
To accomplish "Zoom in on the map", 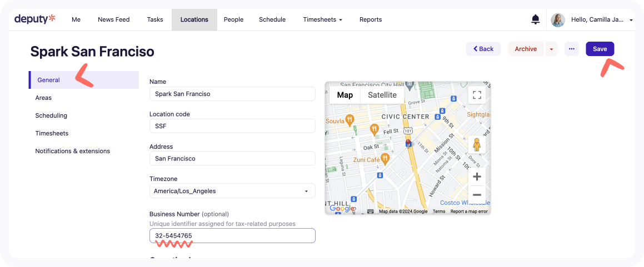I will point(477,177).
